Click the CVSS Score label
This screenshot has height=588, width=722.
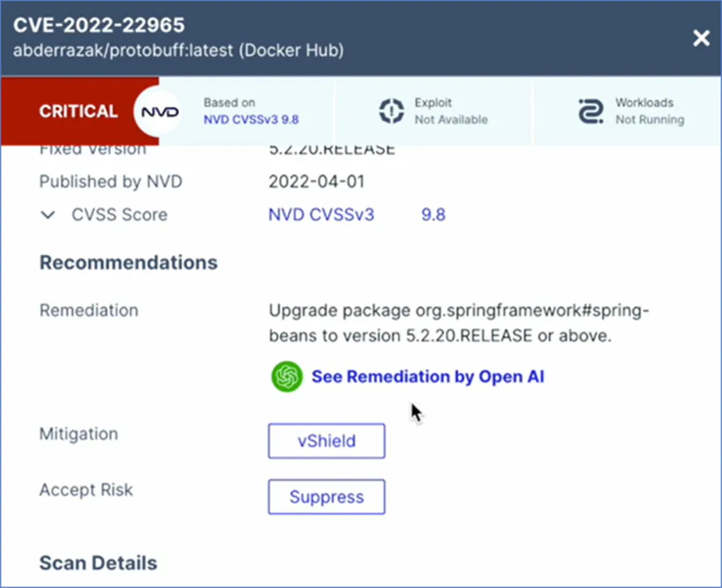pos(120,214)
